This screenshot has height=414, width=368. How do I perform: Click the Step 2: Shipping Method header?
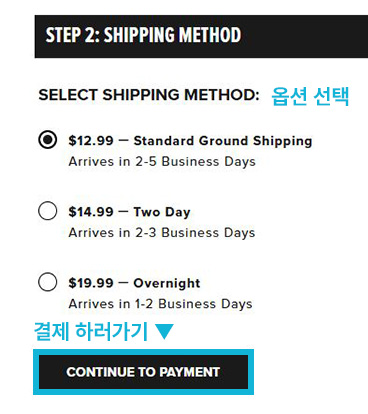[x=143, y=35]
